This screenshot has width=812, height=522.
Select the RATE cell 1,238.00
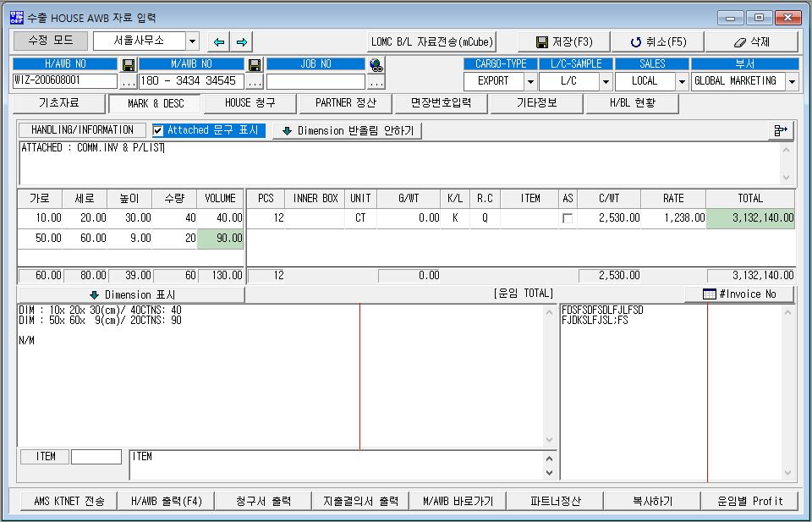pos(673,218)
